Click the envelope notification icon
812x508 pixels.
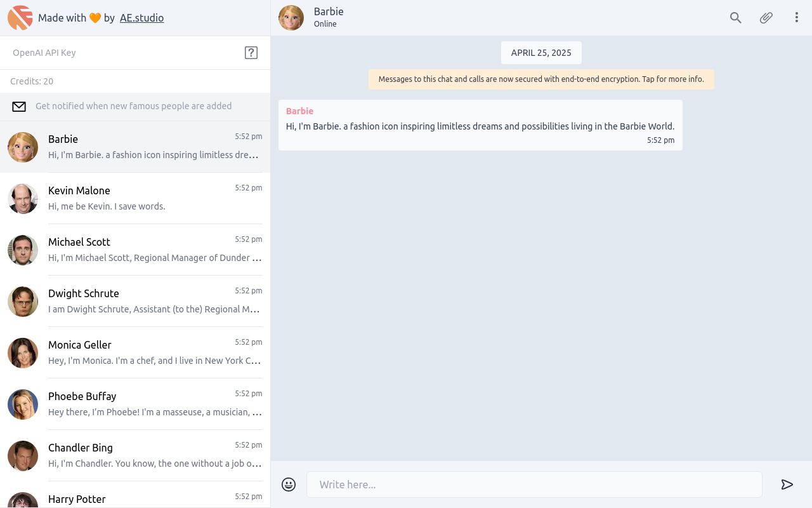(x=19, y=107)
